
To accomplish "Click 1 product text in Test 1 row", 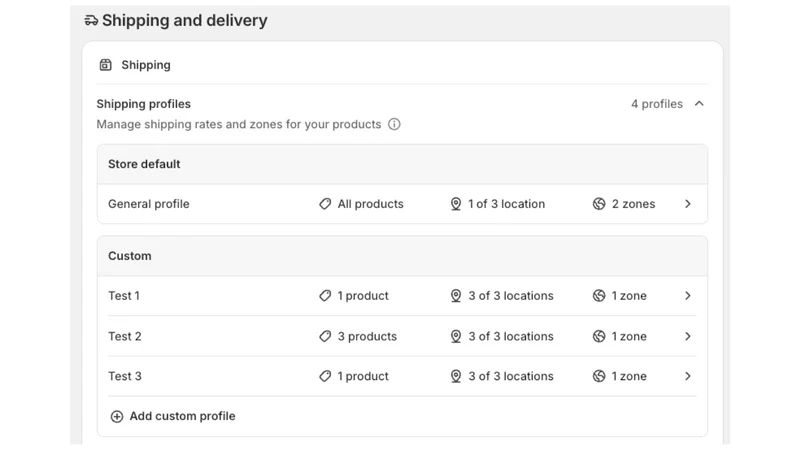I will [x=363, y=296].
